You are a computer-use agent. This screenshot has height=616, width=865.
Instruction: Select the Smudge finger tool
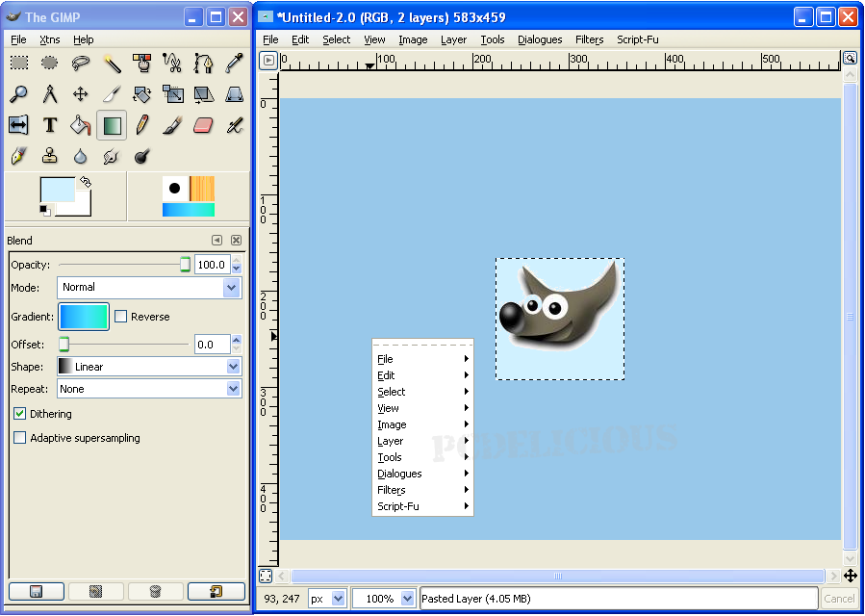[112, 156]
